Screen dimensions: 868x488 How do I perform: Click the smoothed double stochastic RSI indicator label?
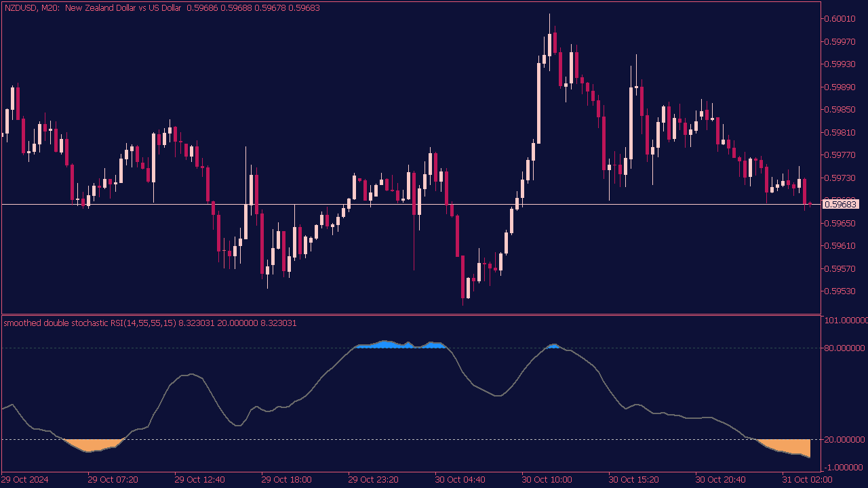tap(150, 323)
